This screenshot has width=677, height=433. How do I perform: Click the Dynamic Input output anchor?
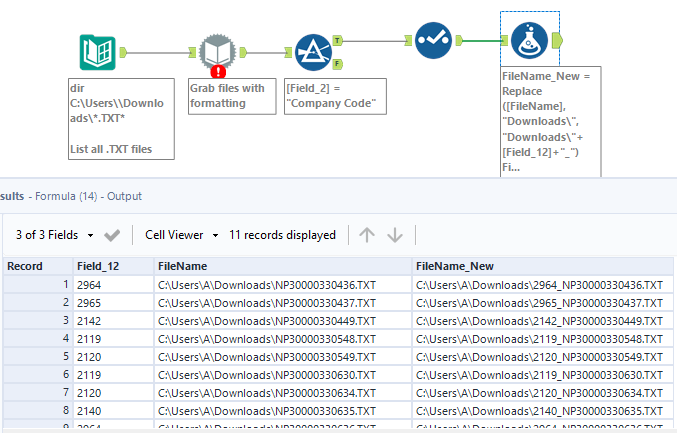pyautogui.click(x=243, y=53)
